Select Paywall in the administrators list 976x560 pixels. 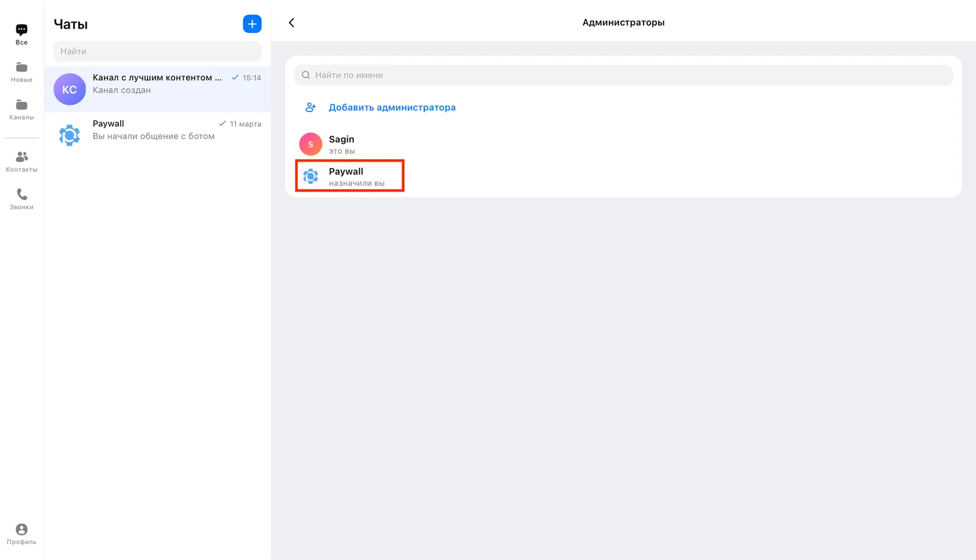tap(350, 176)
